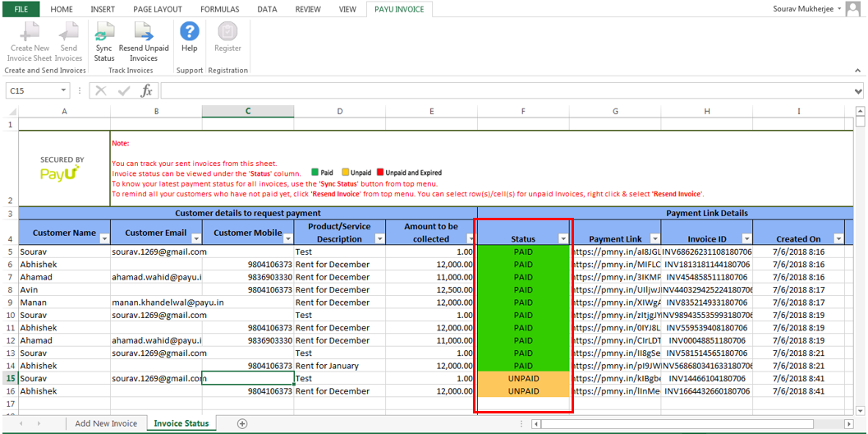Switch to the DATA ribbon tab
The width and height of the screenshot is (868, 434).
point(268,9)
